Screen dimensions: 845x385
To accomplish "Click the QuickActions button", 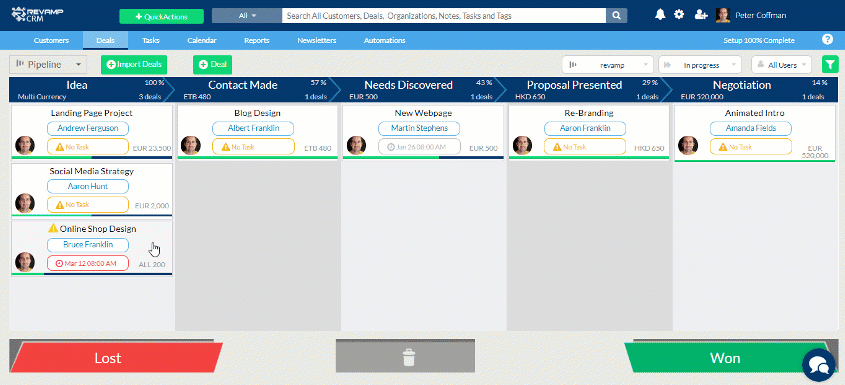I will tap(162, 17).
